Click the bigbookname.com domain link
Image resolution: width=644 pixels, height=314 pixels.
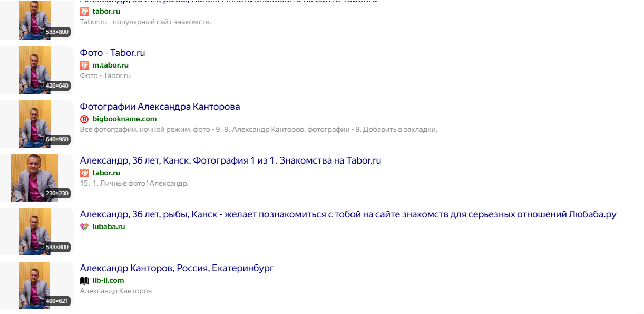(x=124, y=119)
